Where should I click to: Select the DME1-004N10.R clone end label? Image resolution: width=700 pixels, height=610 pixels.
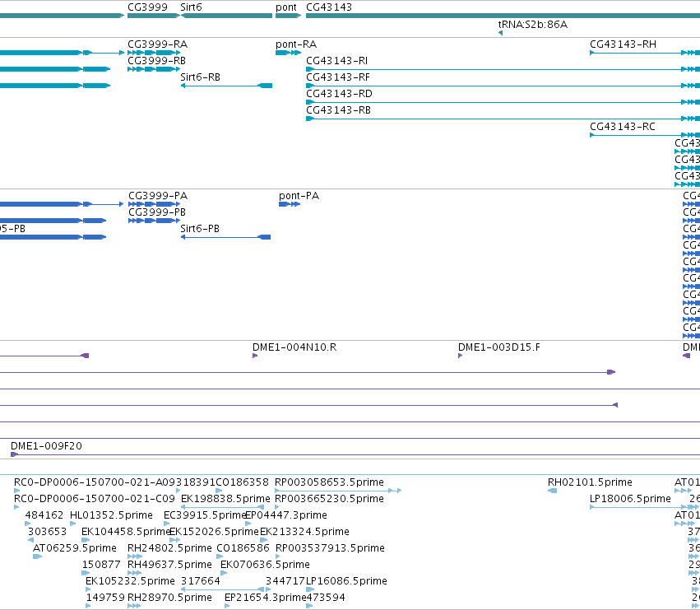coord(294,347)
